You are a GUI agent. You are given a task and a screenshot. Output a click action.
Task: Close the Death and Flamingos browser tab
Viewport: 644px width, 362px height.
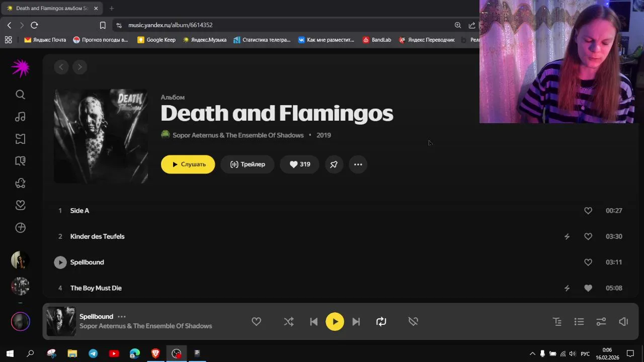96,8
